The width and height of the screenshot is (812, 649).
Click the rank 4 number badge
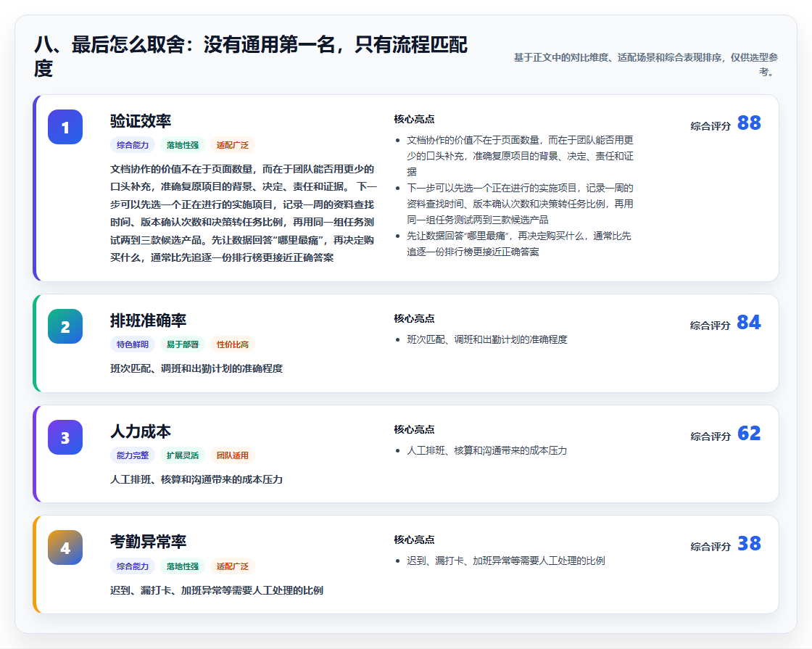pos(65,547)
